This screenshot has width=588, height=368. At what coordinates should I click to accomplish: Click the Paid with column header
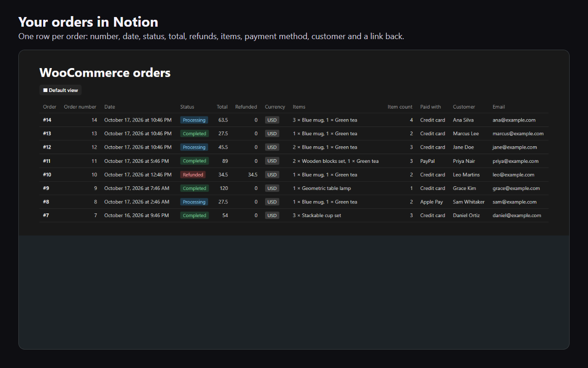(x=430, y=107)
